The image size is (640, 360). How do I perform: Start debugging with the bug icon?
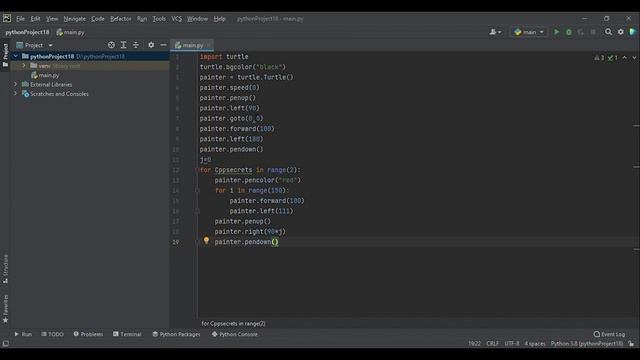point(569,32)
